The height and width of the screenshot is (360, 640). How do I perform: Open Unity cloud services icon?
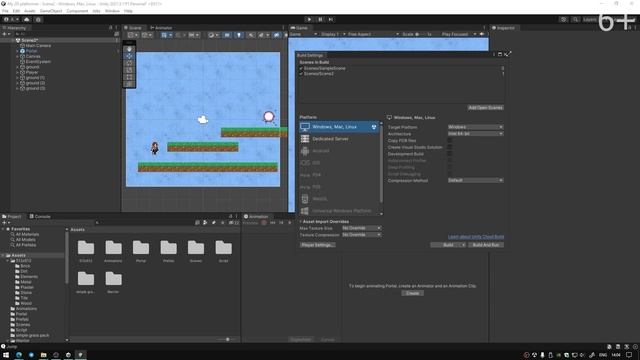pyautogui.click(x=27, y=19)
